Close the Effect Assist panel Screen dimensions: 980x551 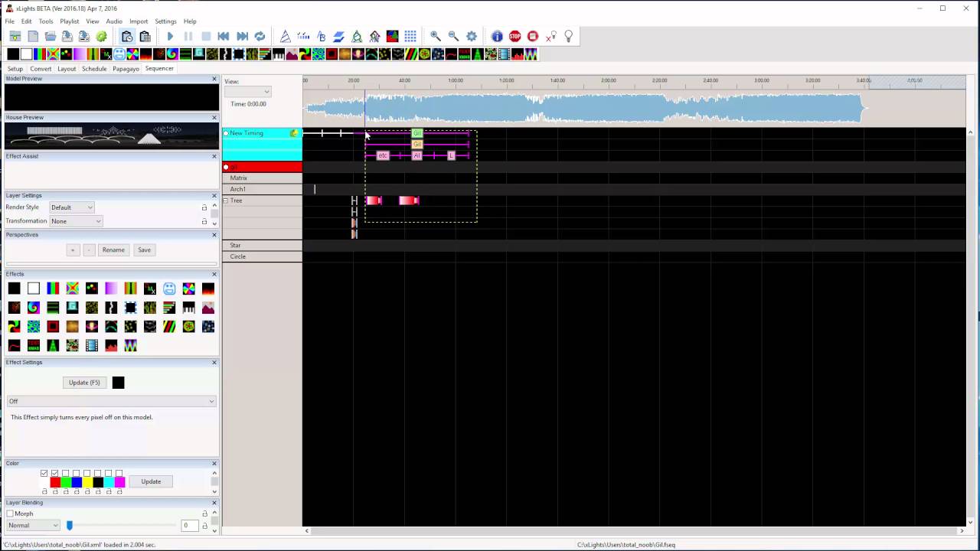click(214, 156)
